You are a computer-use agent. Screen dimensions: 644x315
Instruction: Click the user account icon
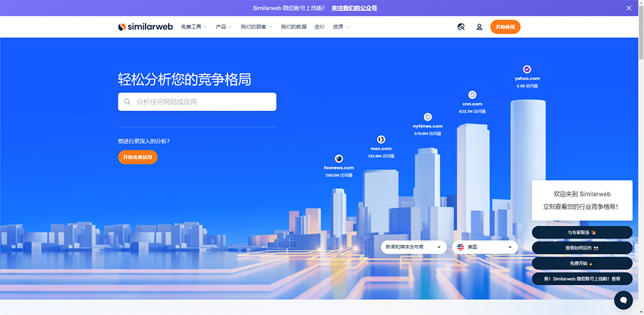pyautogui.click(x=479, y=27)
